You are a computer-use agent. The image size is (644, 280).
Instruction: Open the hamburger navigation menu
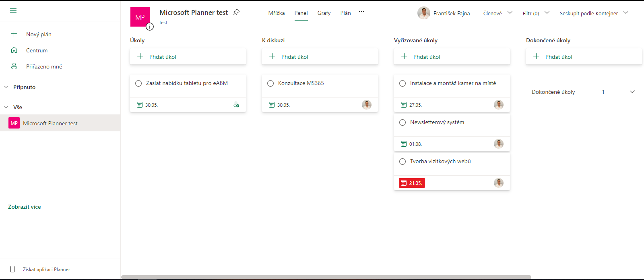coord(13,11)
